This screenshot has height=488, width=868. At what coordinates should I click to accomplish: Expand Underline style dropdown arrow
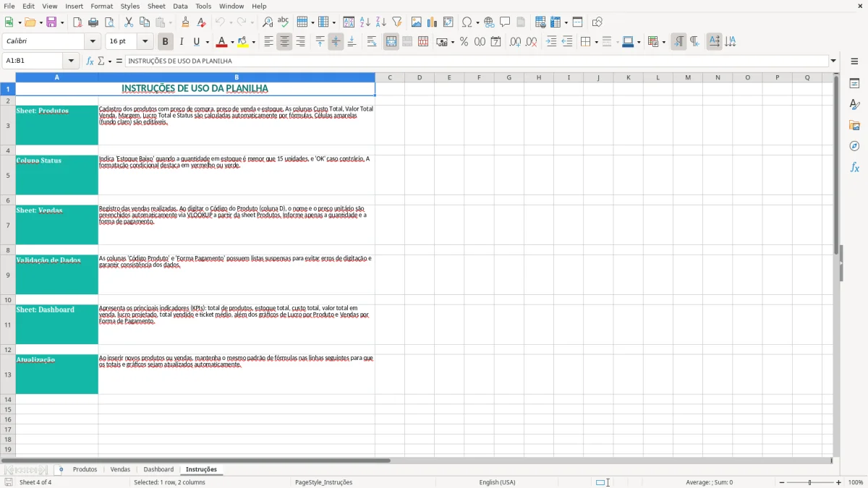207,42
